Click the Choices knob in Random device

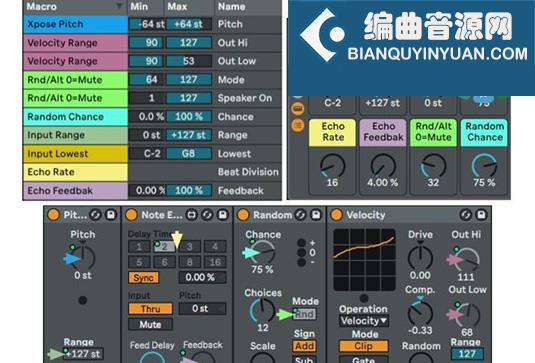coord(262,311)
